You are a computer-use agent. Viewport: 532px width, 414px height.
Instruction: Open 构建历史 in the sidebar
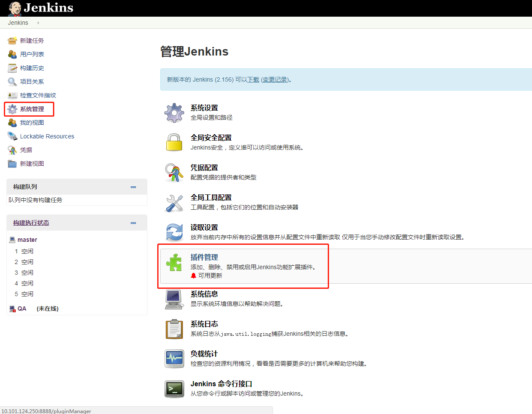32,68
